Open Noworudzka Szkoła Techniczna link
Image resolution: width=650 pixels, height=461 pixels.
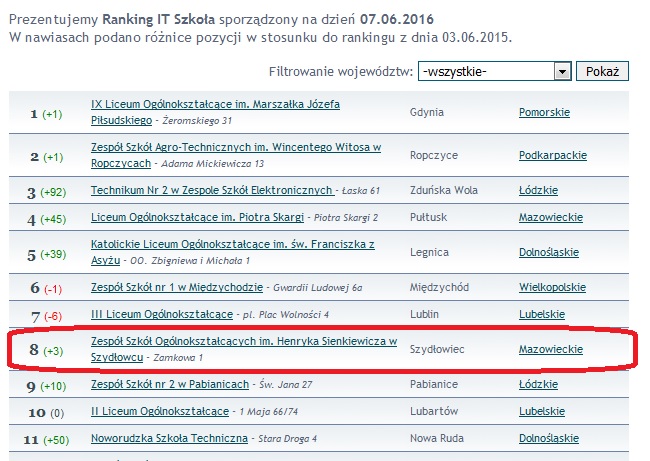(x=169, y=438)
